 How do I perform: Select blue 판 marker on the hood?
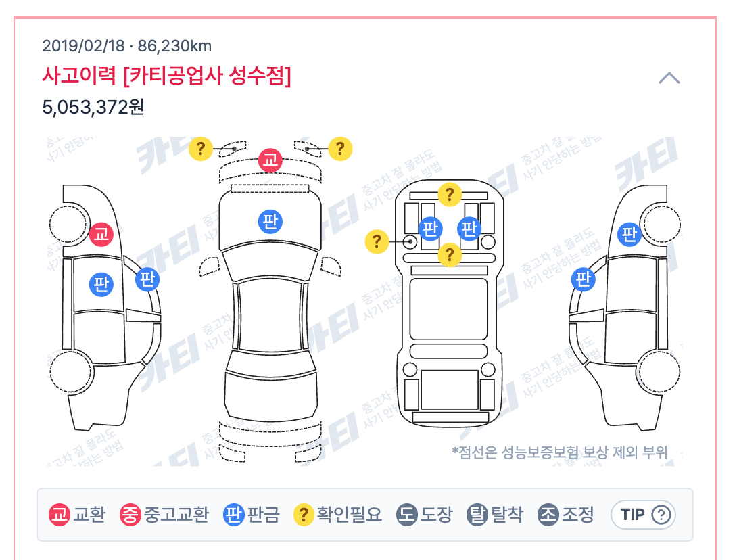pos(270,221)
